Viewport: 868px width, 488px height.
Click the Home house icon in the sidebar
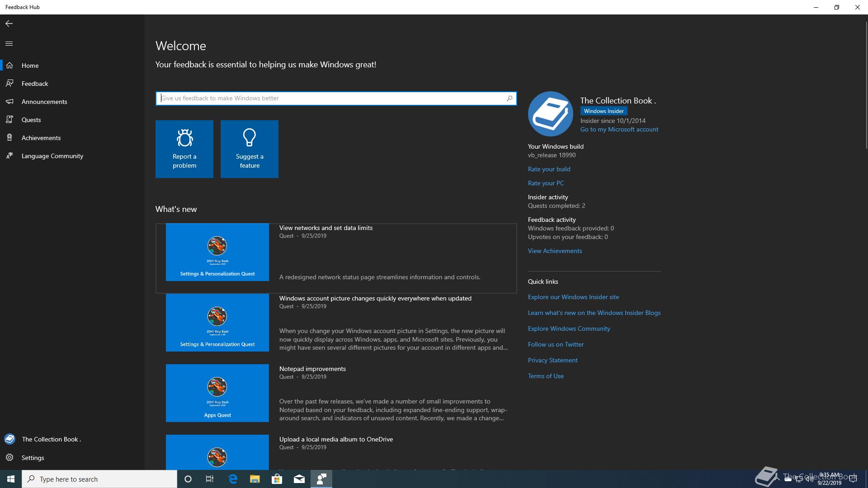coord(9,66)
